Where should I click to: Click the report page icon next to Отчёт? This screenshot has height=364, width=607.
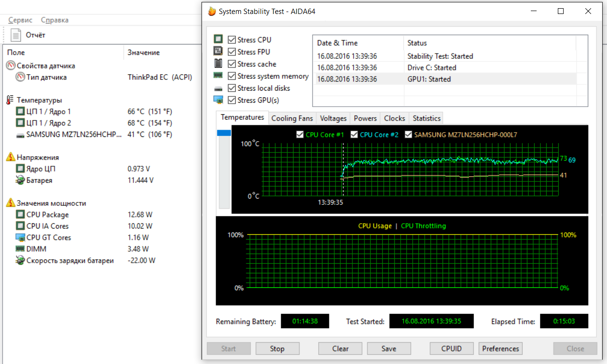(16, 35)
